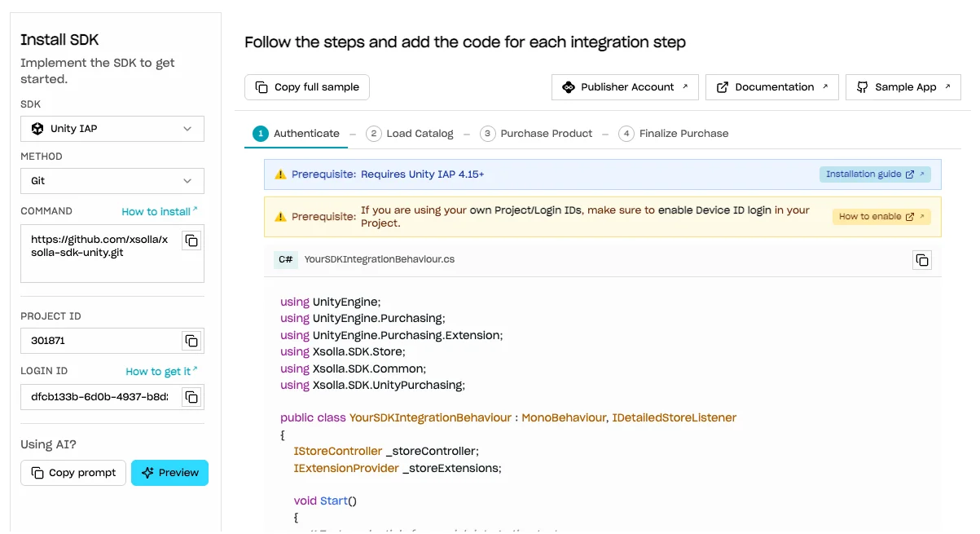
Task: Open the Documentation link
Action: coord(772,87)
